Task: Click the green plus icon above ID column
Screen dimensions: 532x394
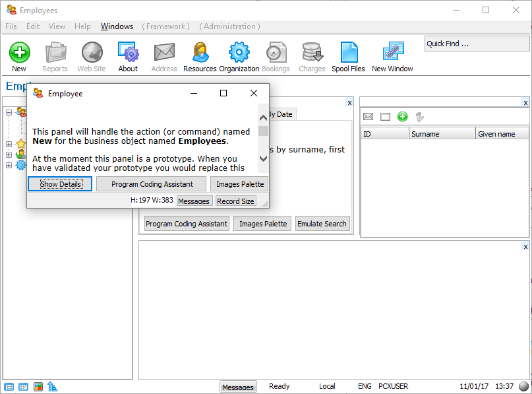Action: pos(402,117)
